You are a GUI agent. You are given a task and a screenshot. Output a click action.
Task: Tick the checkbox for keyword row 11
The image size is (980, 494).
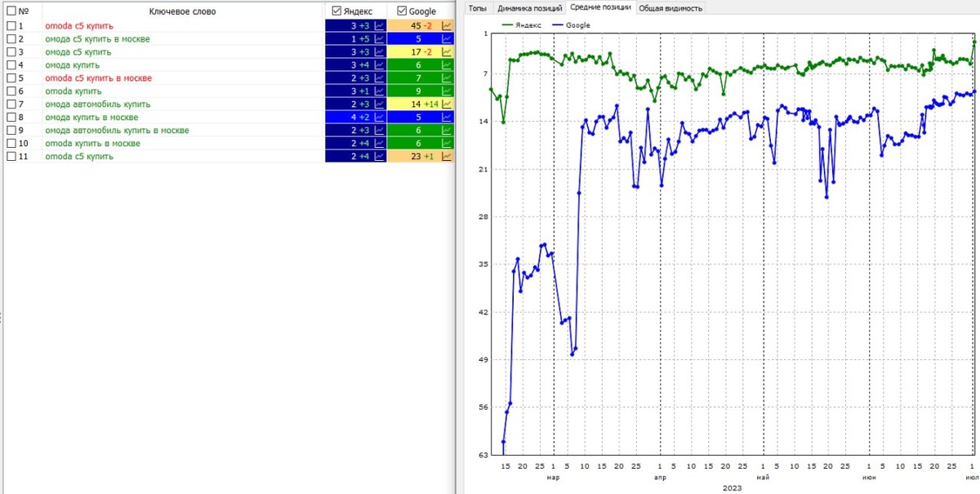[x=11, y=157]
